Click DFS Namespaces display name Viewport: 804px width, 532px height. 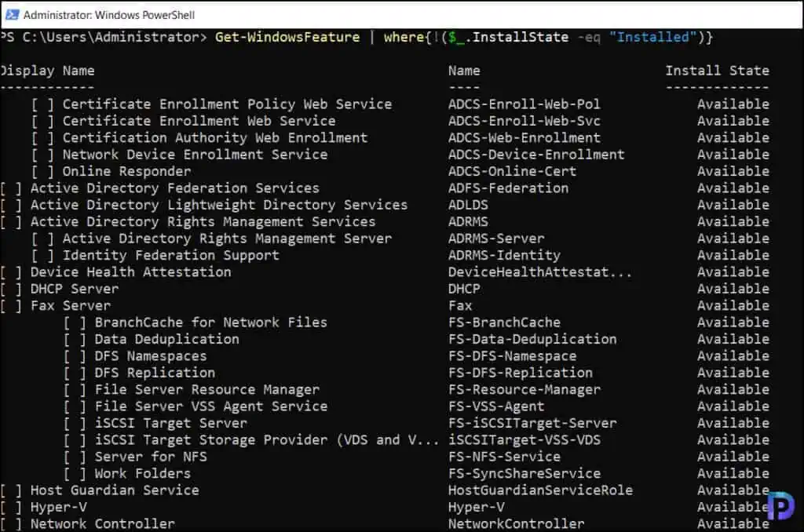[x=151, y=356]
